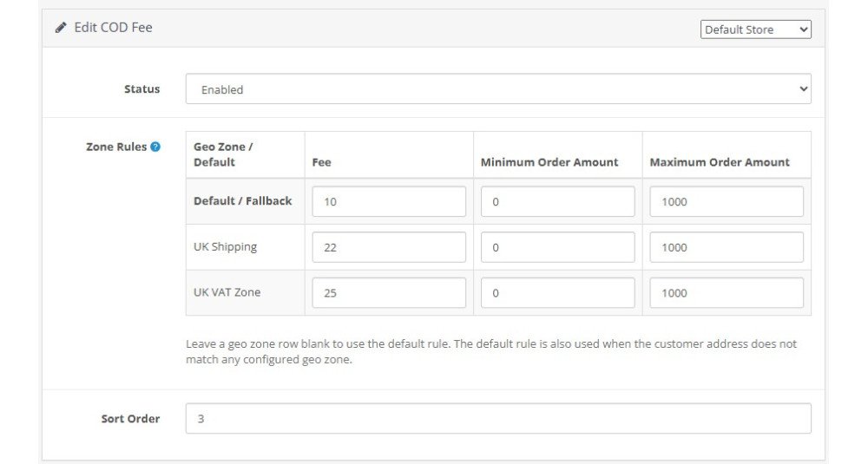This screenshot has height=464, width=868.
Task: Click the Minimum Order Amount column header
Action: coord(549,162)
